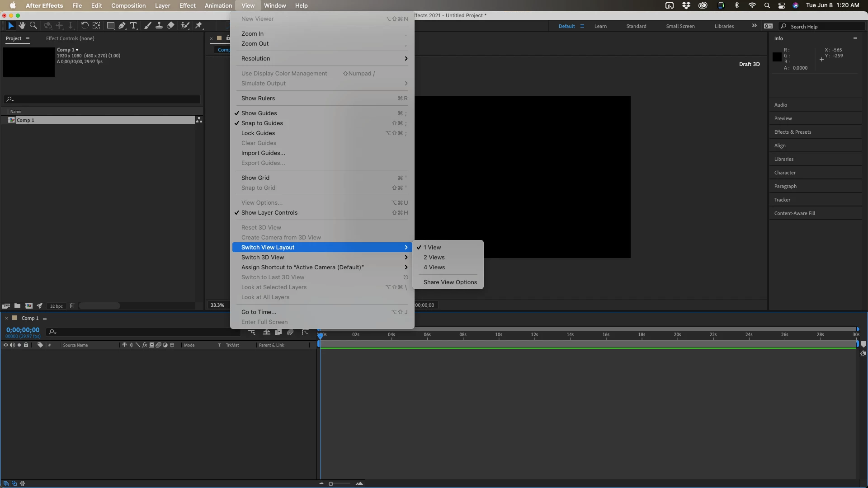Select the Eraser tool

coord(170,26)
